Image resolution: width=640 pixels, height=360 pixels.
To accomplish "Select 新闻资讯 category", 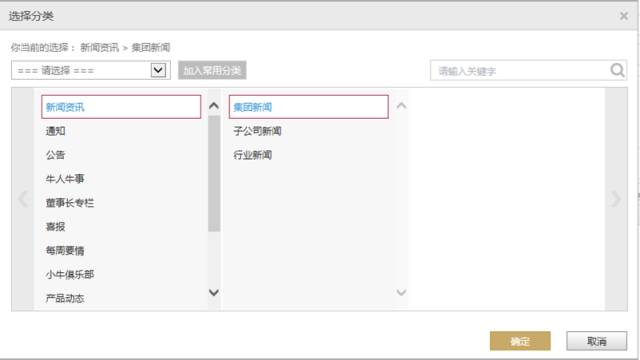I will pyautogui.click(x=121, y=107).
